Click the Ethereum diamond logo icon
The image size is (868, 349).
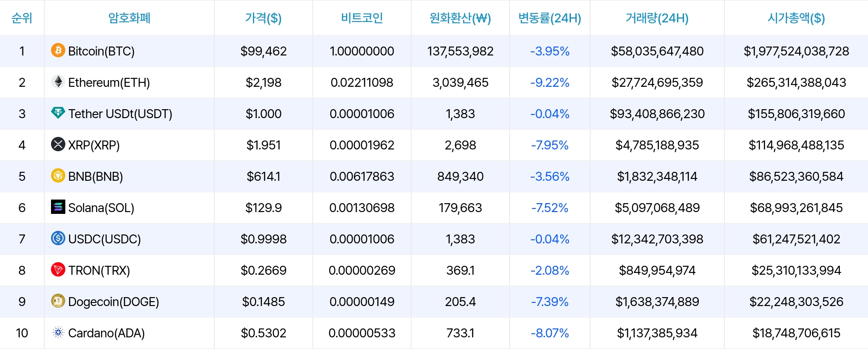pos(58,82)
